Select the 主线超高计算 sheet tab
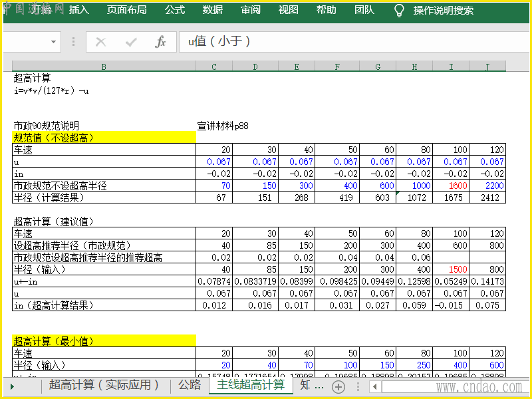This screenshot has height=399, width=532. (x=251, y=385)
